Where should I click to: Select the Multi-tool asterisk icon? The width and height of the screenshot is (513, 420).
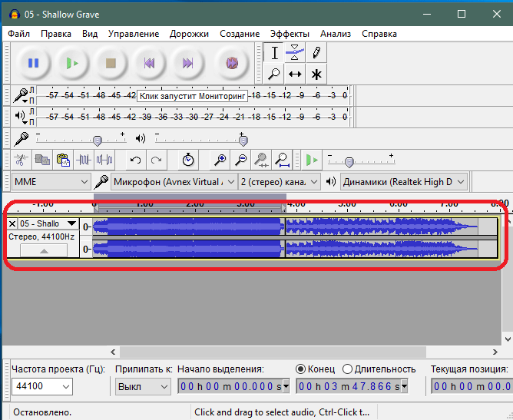(316, 74)
